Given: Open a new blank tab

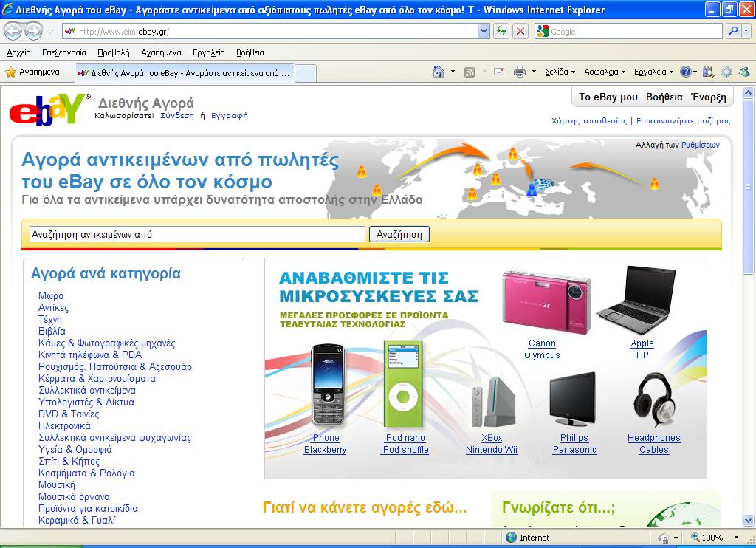Looking at the screenshot, I should point(306,74).
